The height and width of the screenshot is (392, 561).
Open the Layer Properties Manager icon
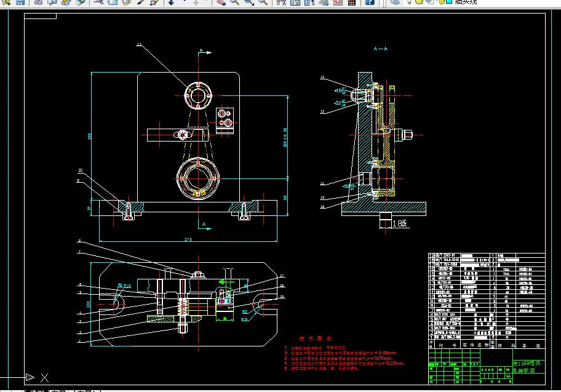395,2
